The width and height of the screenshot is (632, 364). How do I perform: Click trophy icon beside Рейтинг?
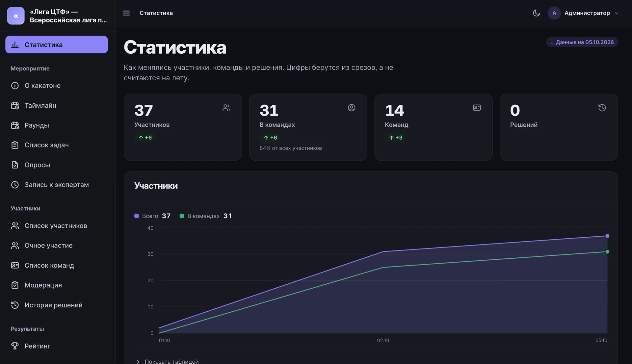point(15,346)
